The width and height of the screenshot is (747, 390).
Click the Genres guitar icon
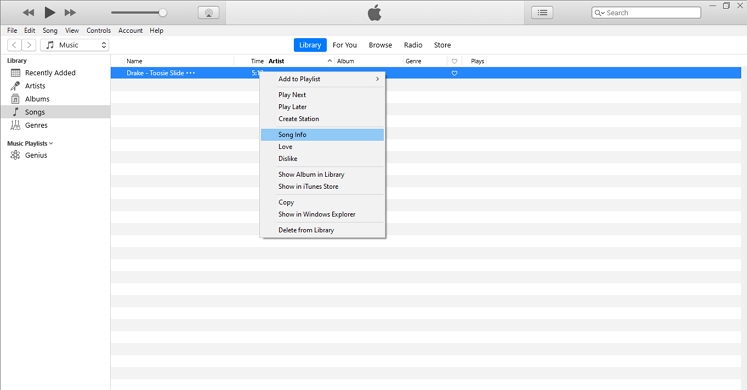click(15, 125)
